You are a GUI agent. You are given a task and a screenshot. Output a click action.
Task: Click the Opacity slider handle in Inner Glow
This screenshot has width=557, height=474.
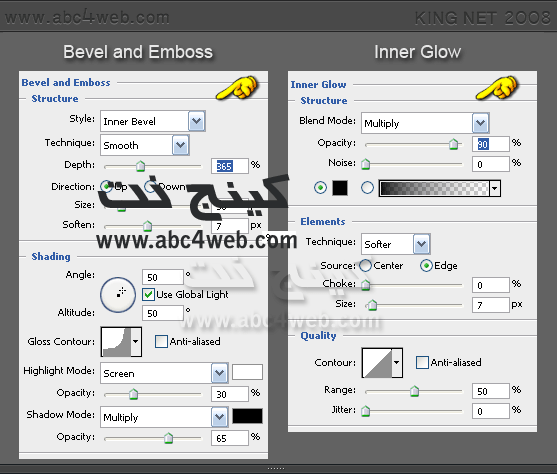(x=454, y=144)
